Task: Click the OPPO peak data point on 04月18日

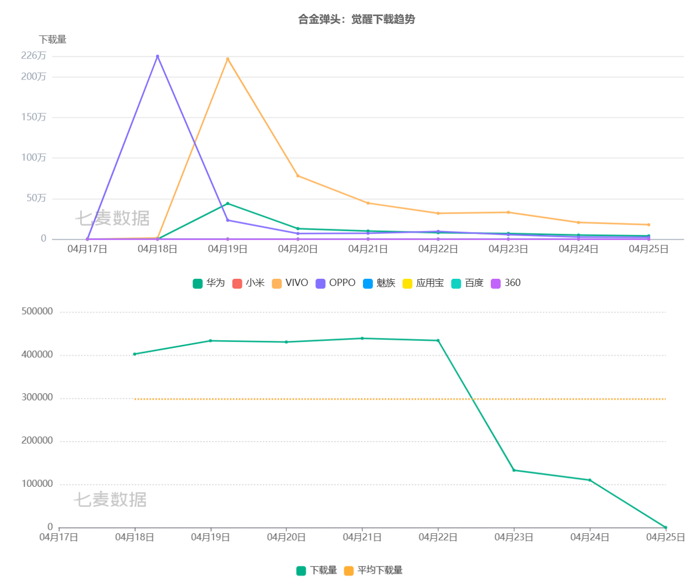Action: [158, 55]
